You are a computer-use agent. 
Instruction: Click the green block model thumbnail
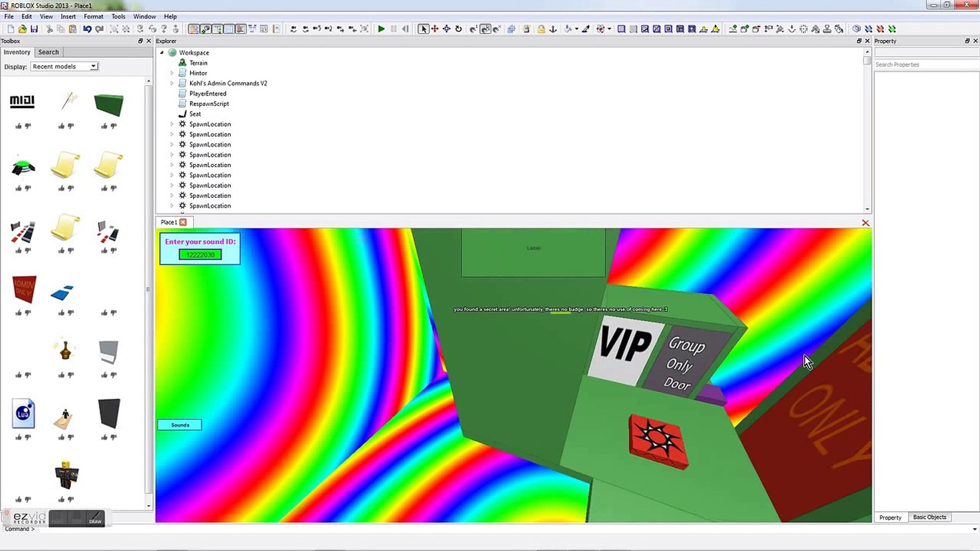click(x=109, y=104)
